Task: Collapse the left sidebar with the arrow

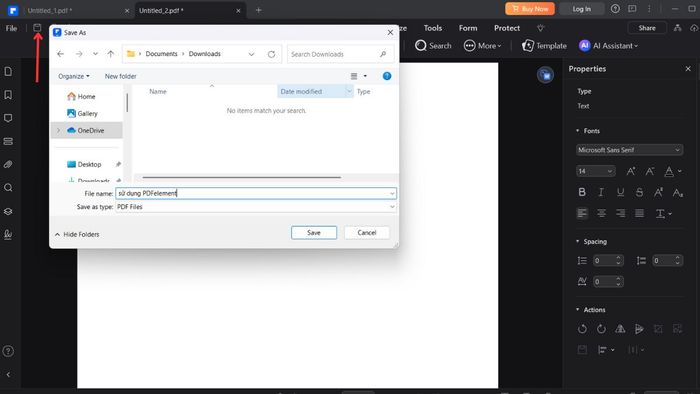Action: tap(8, 375)
